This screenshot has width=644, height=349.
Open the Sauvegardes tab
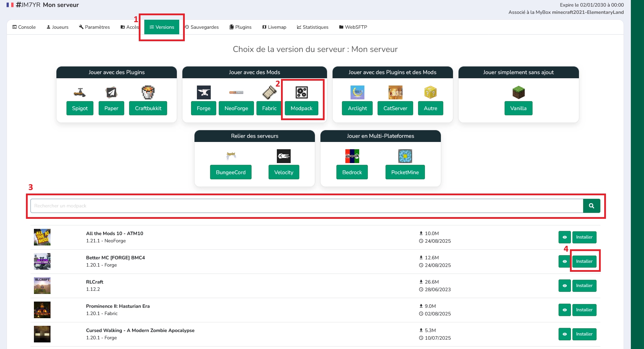click(x=202, y=27)
